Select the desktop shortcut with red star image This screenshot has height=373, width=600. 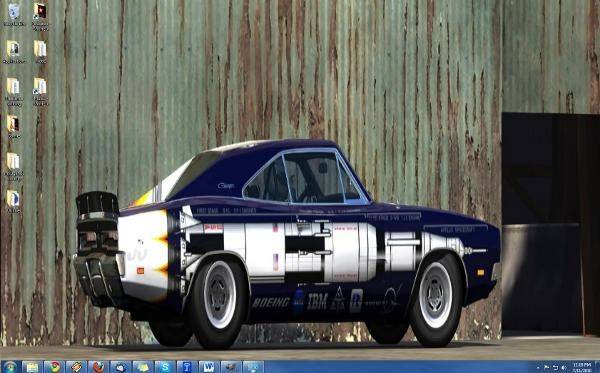click(40, 16)
